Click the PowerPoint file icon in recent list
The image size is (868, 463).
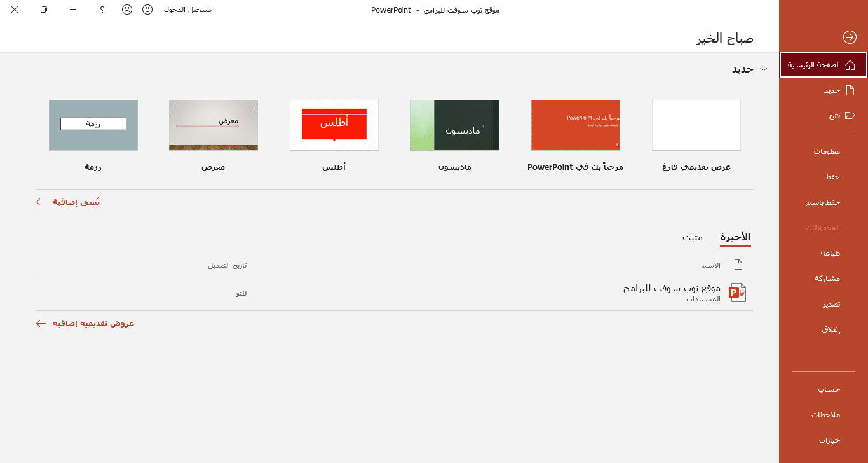[x=737, y=293]
